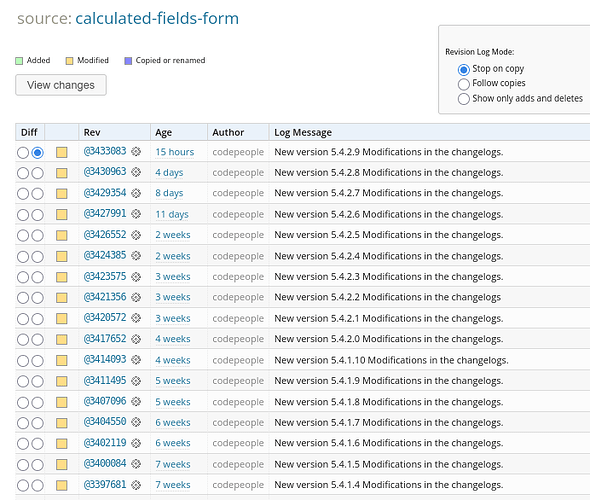
Task: Click changeset gear icon beside @3433083
Action: 136,152
